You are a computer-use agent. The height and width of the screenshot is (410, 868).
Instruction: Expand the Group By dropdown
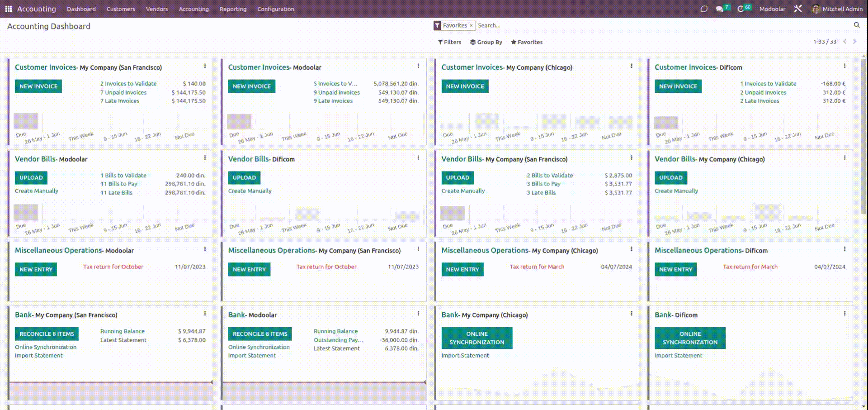[486, 42]
